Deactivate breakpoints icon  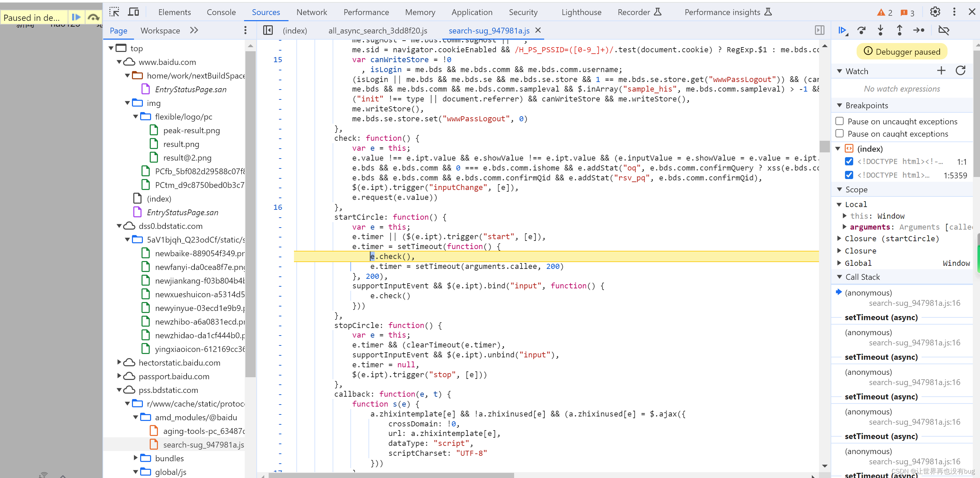point(944,30)
